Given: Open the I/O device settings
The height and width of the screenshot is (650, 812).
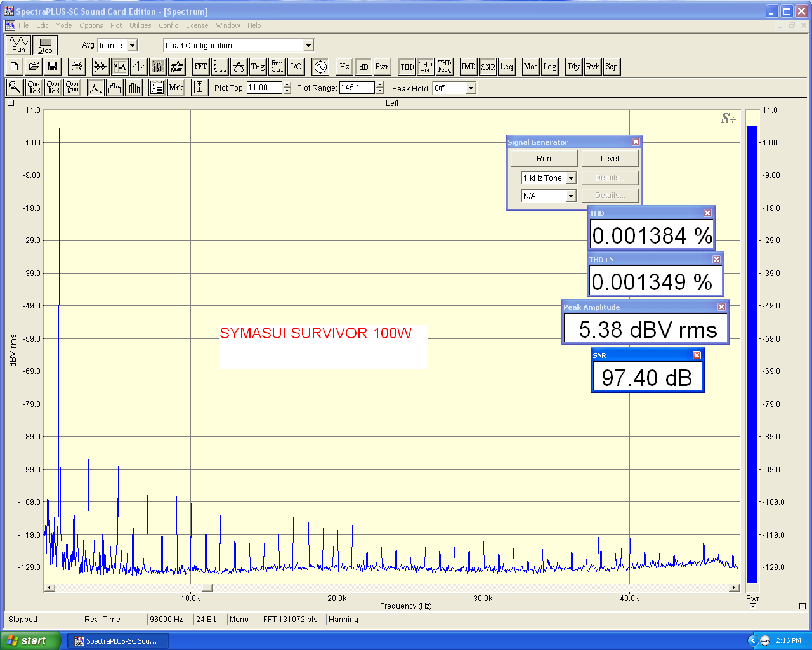Looking at the screenshot, I should [x=296, y=67].
